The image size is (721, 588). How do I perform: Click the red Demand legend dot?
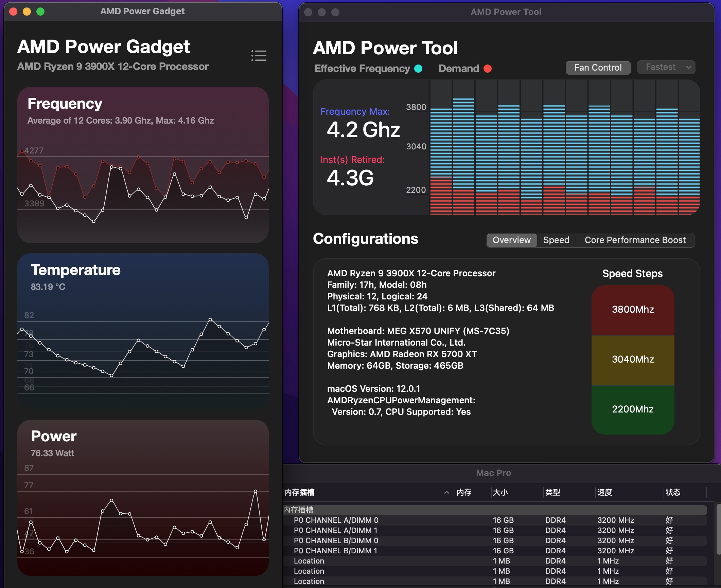point(488,69)
